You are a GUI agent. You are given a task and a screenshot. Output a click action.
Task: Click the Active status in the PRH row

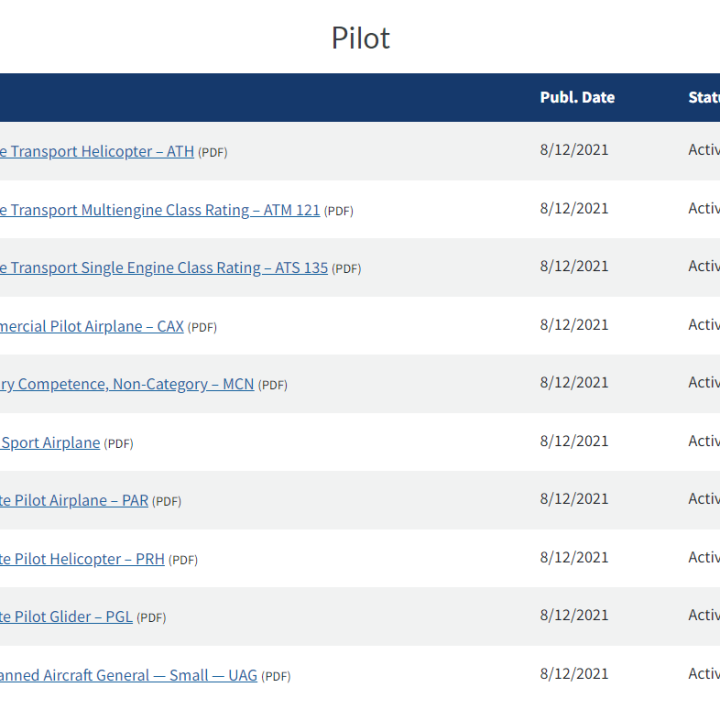(x=704, y=557)
